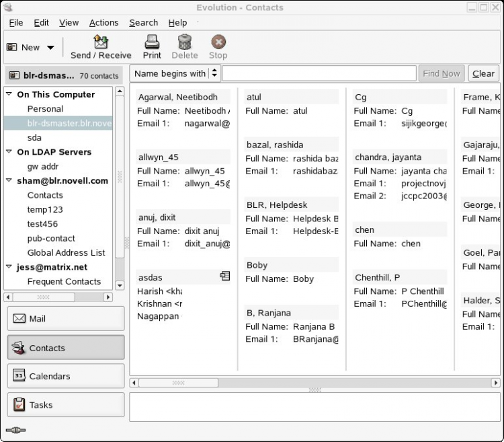The width and height of the screenshot is (504, 442).
Task: Click the Send / Receive mail icon
Action: pyautogui.click(x=101, y=42)
